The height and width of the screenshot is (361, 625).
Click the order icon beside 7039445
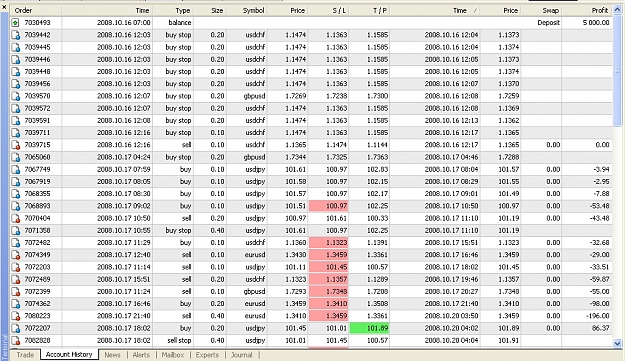pyautogui.click(x=15, y=47)
